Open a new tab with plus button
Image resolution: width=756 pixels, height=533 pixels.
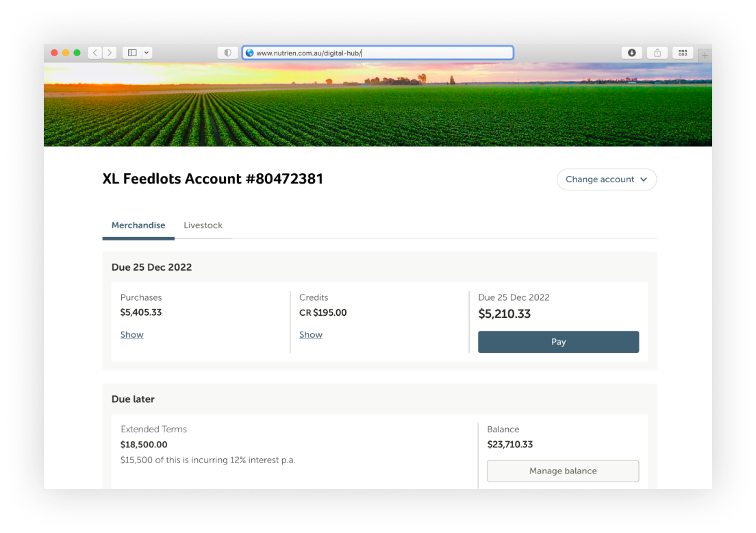(x=705, y=55)
